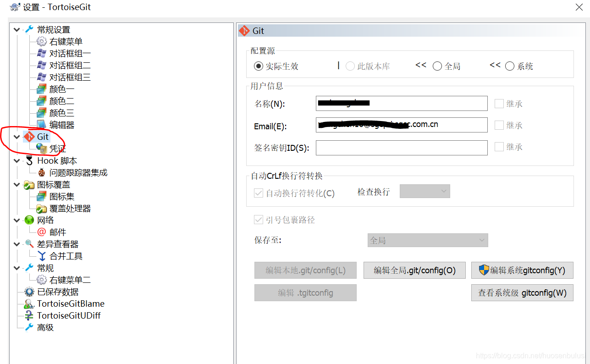Click the red @ icon for 邮件

point(42,232)
